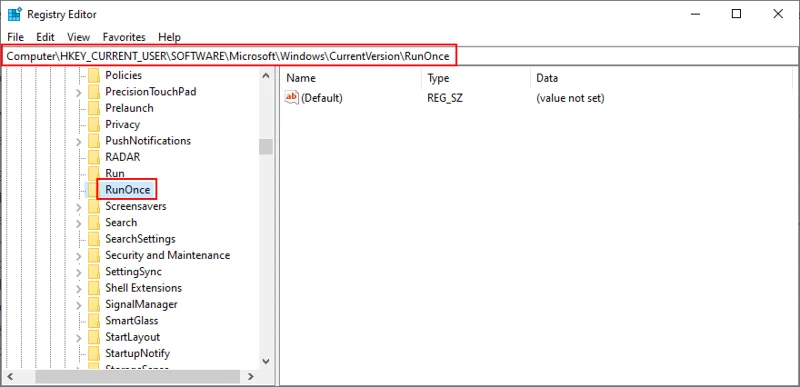Open the Edit menu
The image size is (800, 387).
[x=45, y=37]
